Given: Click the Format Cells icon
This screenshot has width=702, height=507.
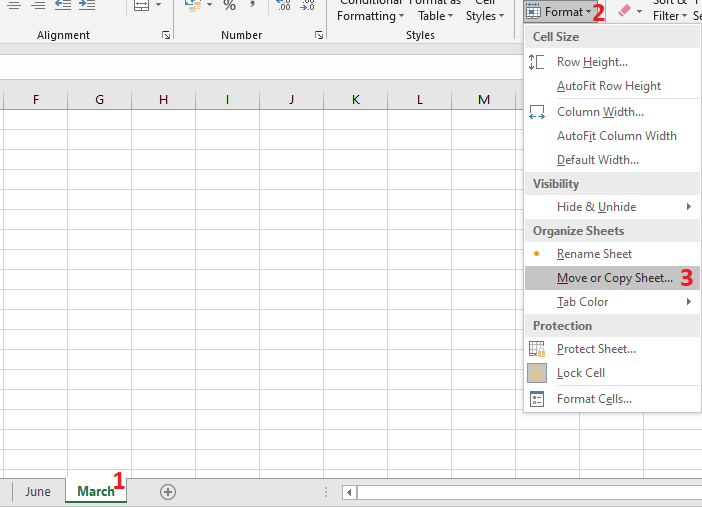Looking at the screenshot, I should (537, 399).
